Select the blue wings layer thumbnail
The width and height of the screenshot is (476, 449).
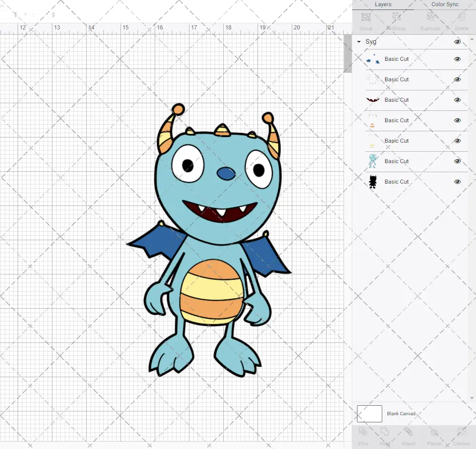click(373, 59)
